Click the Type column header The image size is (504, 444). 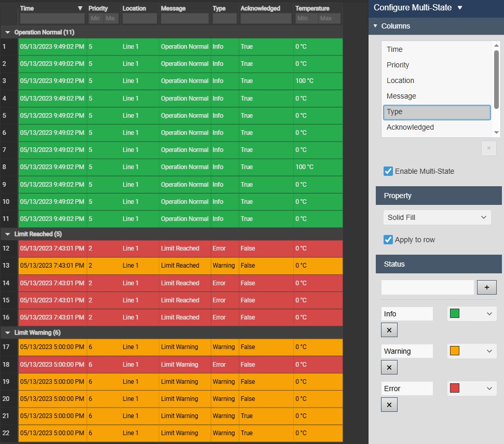pyautogui.click(x=219, y=8)
